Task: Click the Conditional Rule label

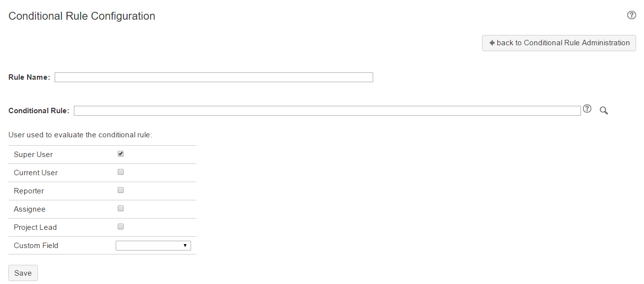Action: click(x=39, y=111)
